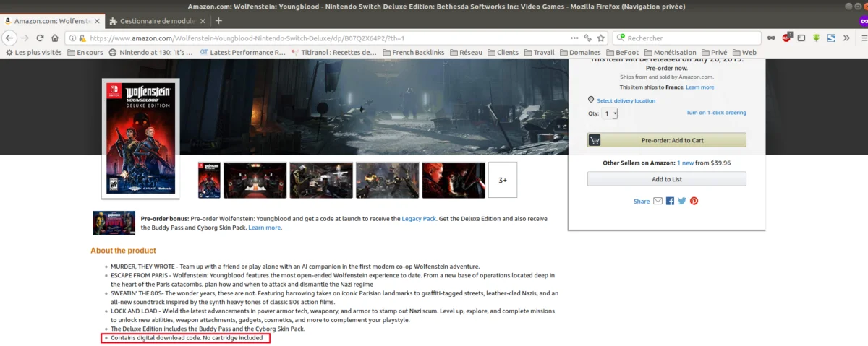Open the AdBlock Plus extension icon
Screen dimensions: 868x346
point(787,38)
